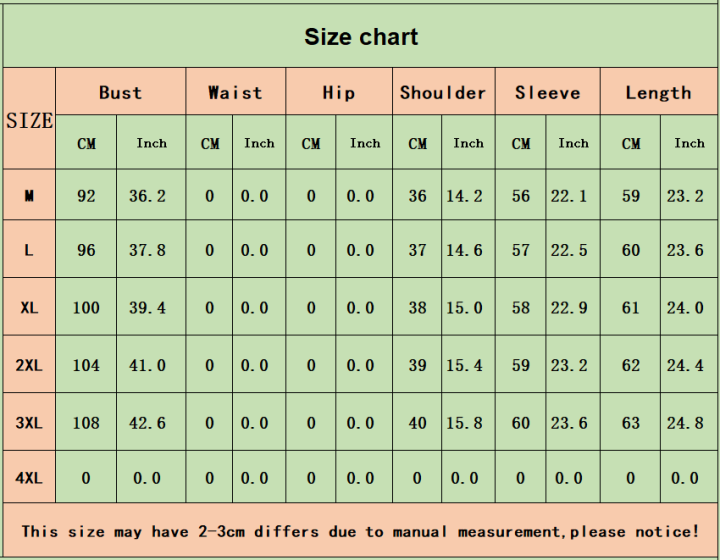
Task: Click bust value '100' in XL row
Action: pos(86,308)
